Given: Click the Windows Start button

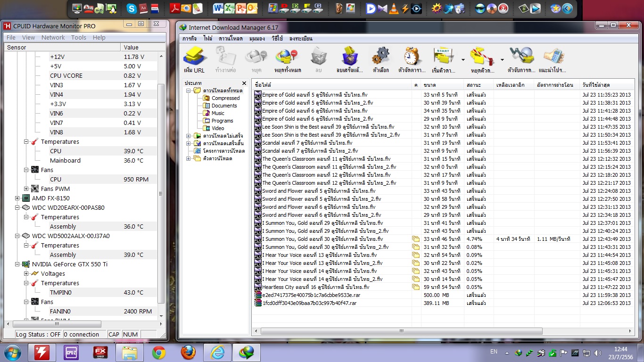Looking at the screenshot, I should tap(12, 352).
